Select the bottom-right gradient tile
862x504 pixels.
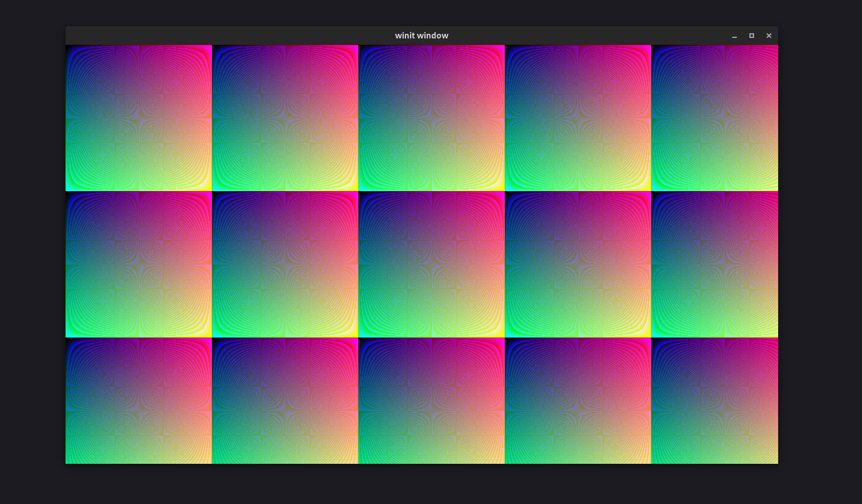[714, 401]
